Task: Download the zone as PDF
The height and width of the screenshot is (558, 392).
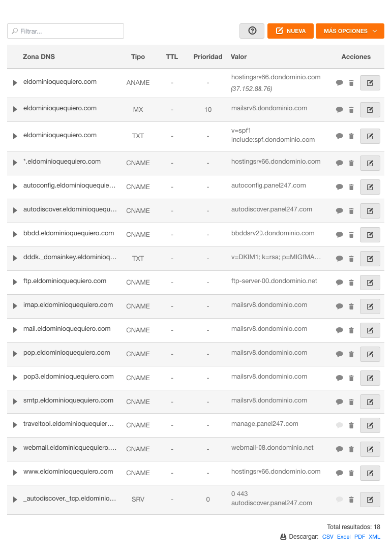Action: pyautogui.click(x=359, y=537)
